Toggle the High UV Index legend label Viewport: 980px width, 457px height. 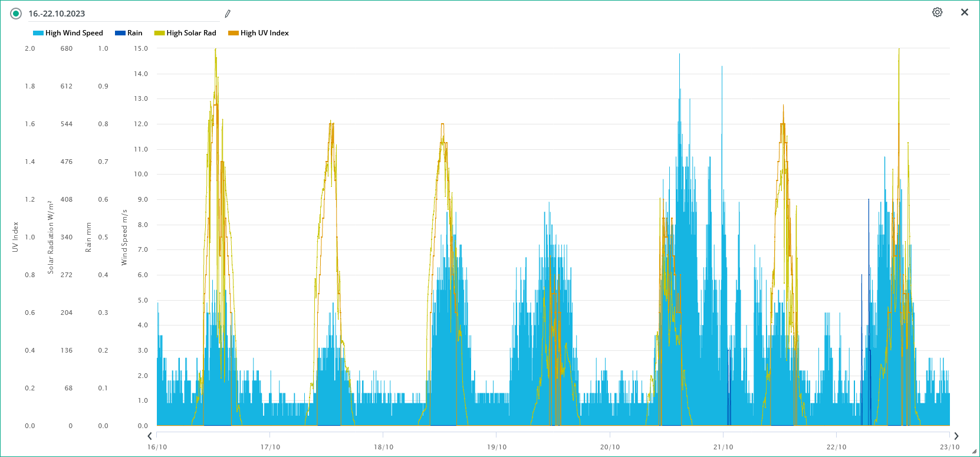coord(264,33)
